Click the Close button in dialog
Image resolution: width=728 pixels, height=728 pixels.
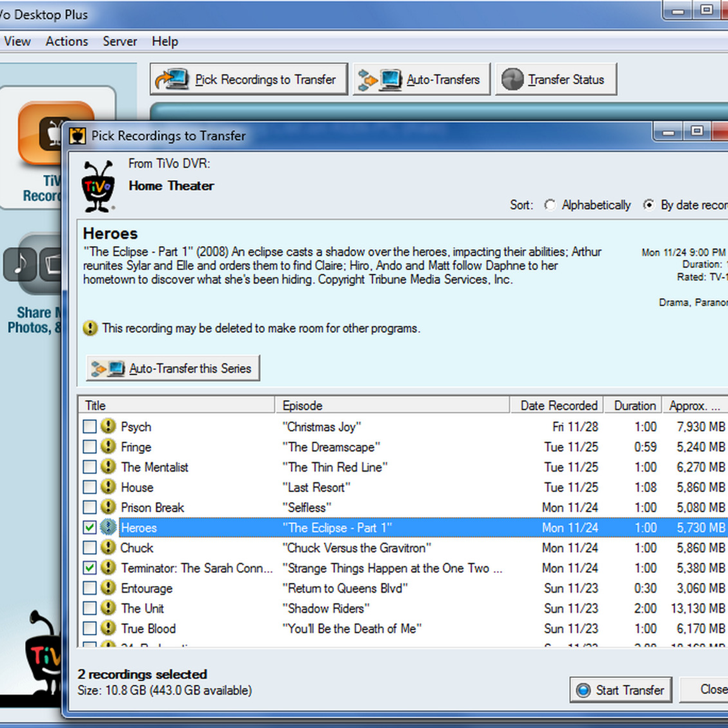pos(704,690)
